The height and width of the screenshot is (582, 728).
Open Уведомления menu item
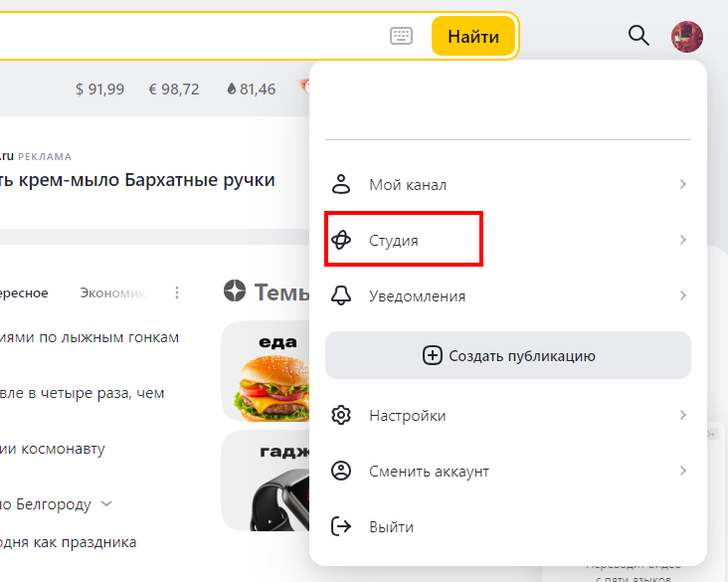pos(508,295)
